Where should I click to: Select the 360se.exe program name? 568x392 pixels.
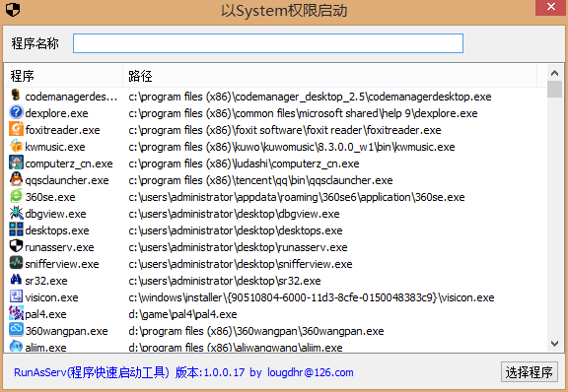point(50,197)
